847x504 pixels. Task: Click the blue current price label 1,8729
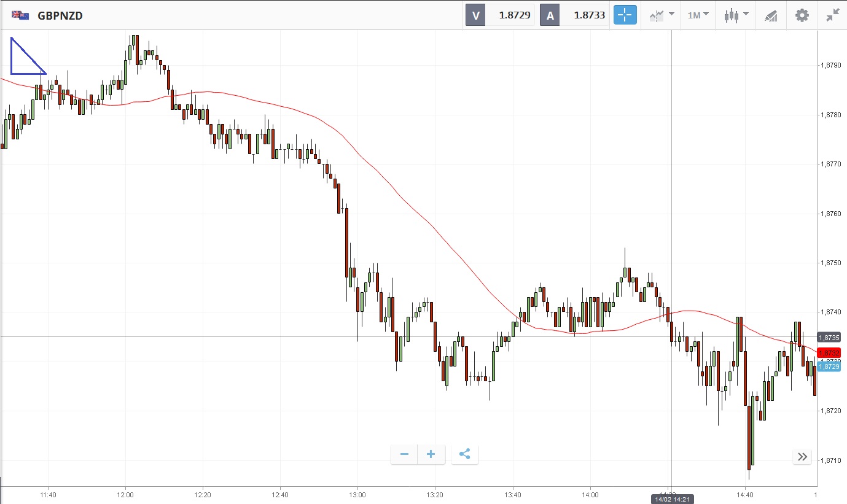coord(829,366)
